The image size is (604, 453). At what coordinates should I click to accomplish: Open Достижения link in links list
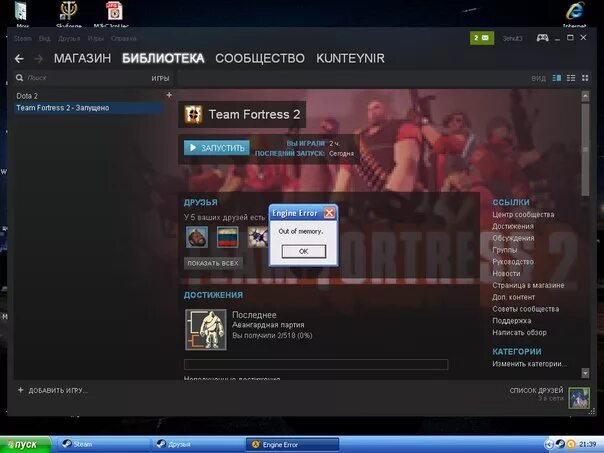pos(513,226)
